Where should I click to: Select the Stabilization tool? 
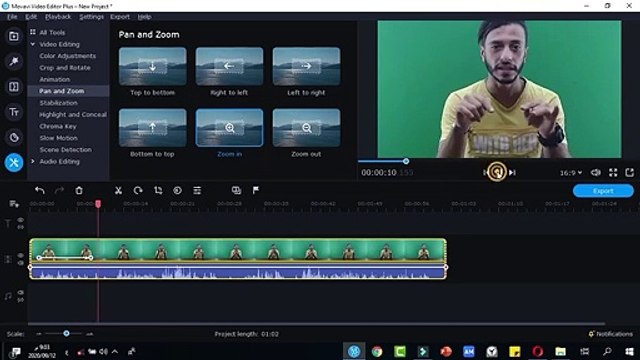58,103
